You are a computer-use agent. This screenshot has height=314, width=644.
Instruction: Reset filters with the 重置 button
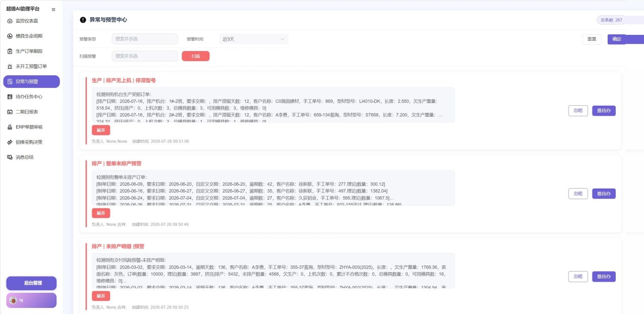click(592, 39)
